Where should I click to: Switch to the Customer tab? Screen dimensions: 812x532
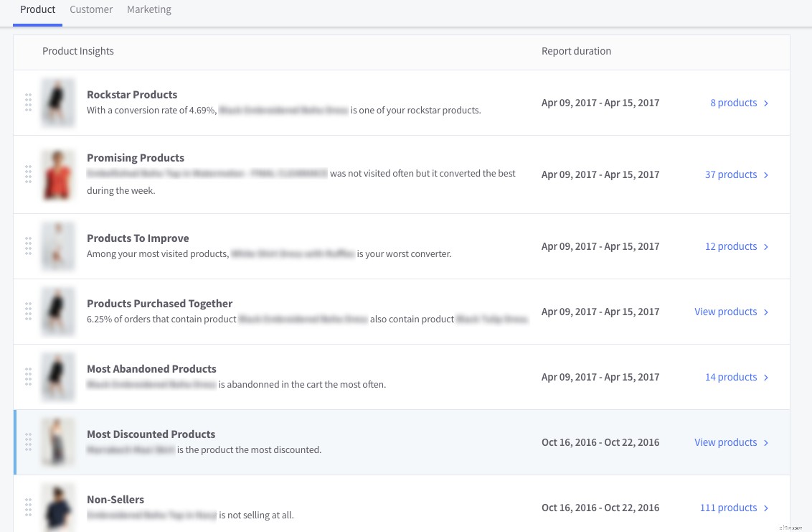91,9
